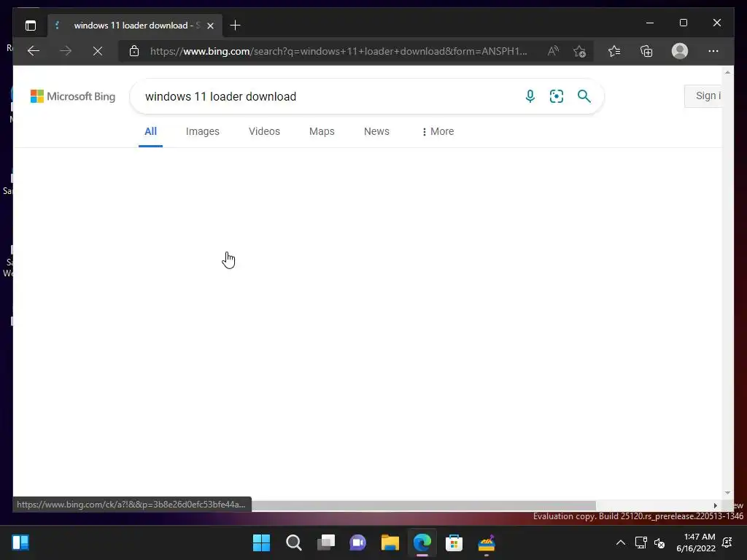Open the notification center icon
The image size is (747, 560).
(x=727, y=542)
